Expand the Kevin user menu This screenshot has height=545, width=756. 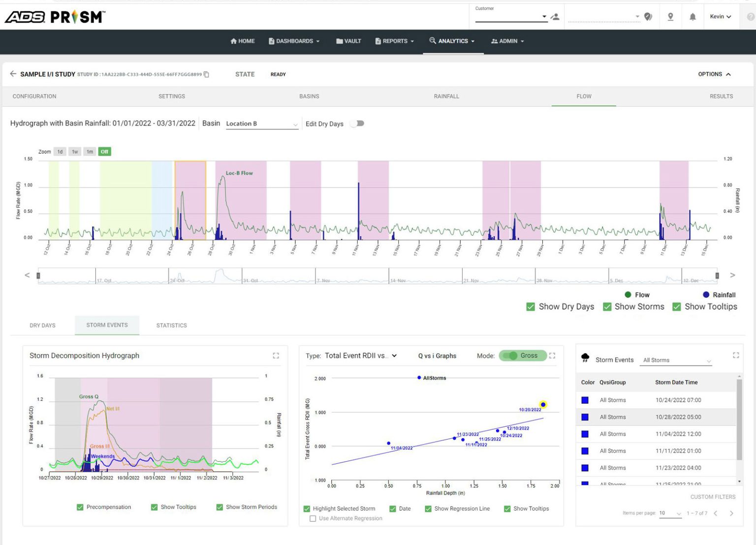[721, 16]
